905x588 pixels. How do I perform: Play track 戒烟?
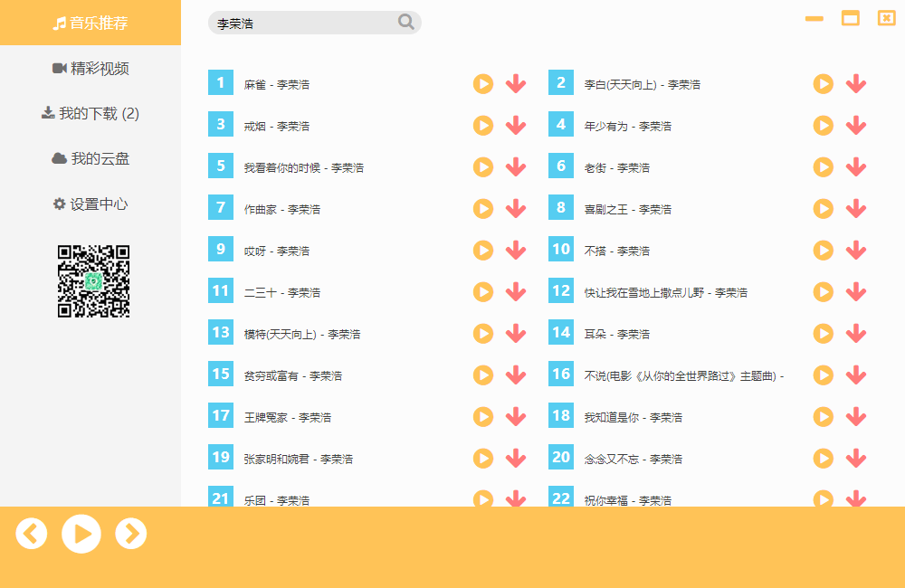click(482, 125)
